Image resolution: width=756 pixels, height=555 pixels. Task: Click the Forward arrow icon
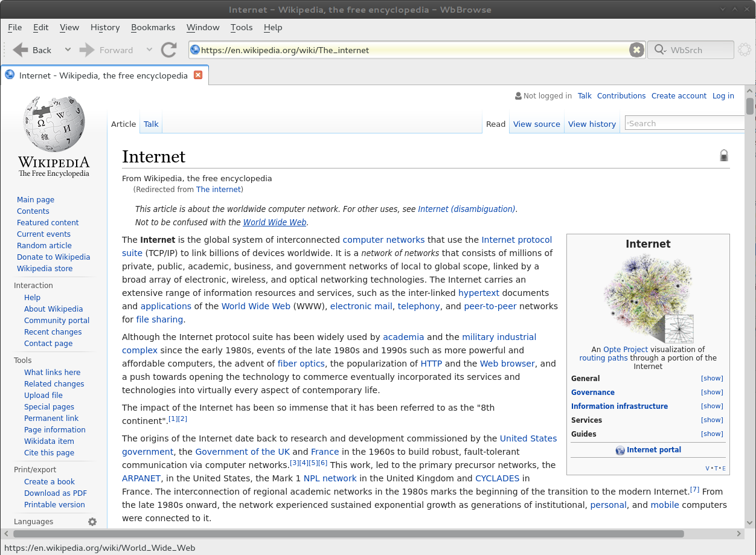coord(88,50)
